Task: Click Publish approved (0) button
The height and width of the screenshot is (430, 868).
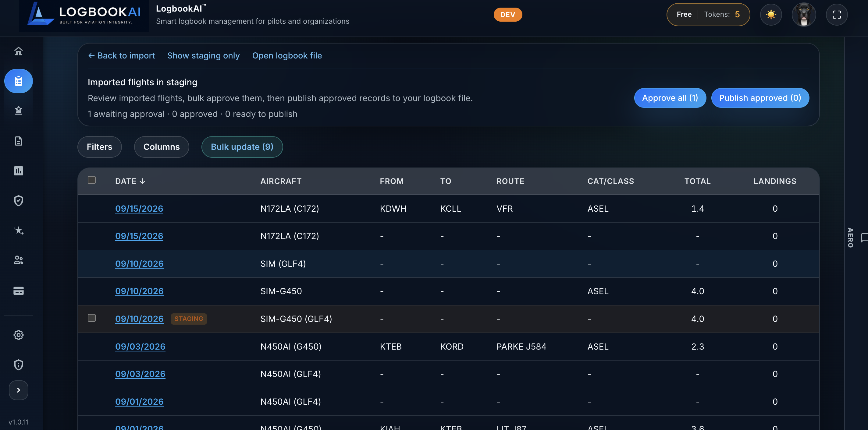Action: [x=760, y=98]
